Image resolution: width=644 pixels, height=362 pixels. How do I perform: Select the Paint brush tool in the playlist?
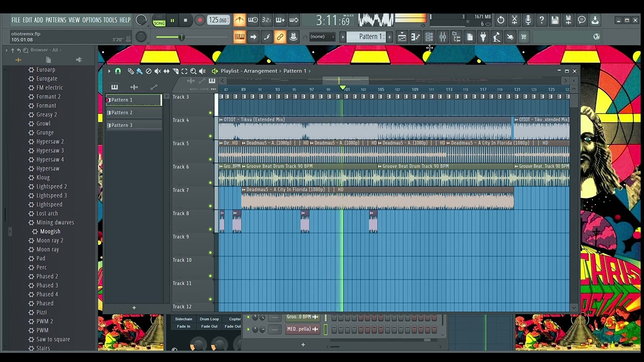139,71
